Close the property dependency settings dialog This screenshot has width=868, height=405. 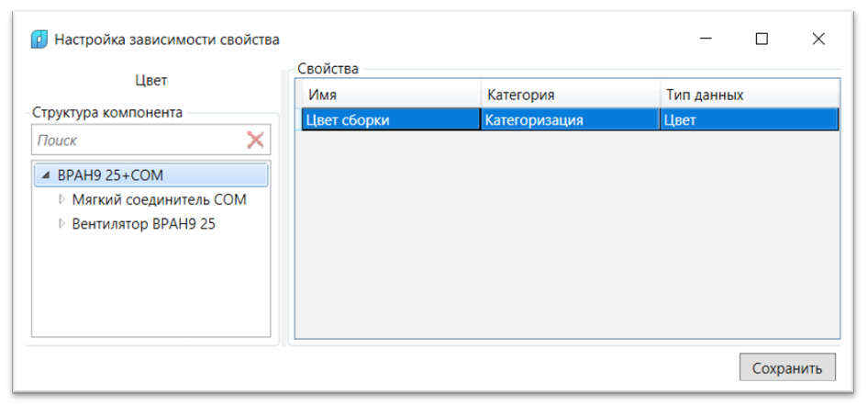click(818, 39)
